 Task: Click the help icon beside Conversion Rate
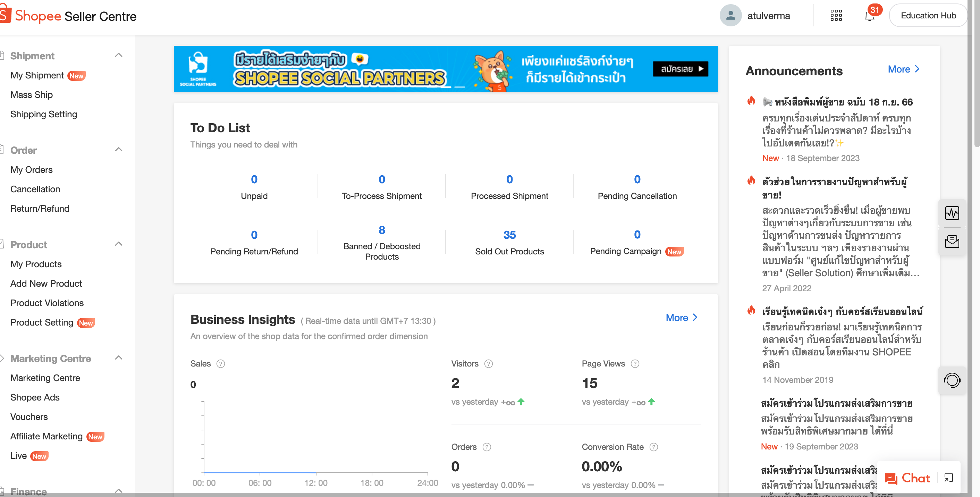tap(654, 447)
